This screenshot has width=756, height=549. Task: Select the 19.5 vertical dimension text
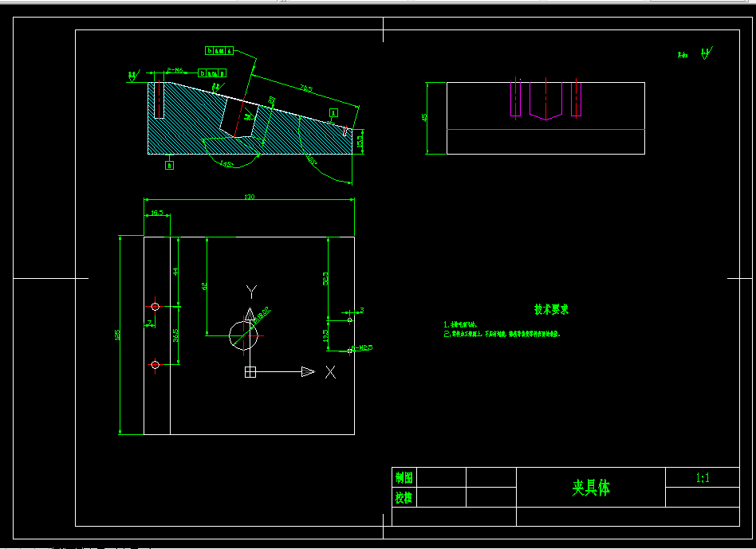325,335
